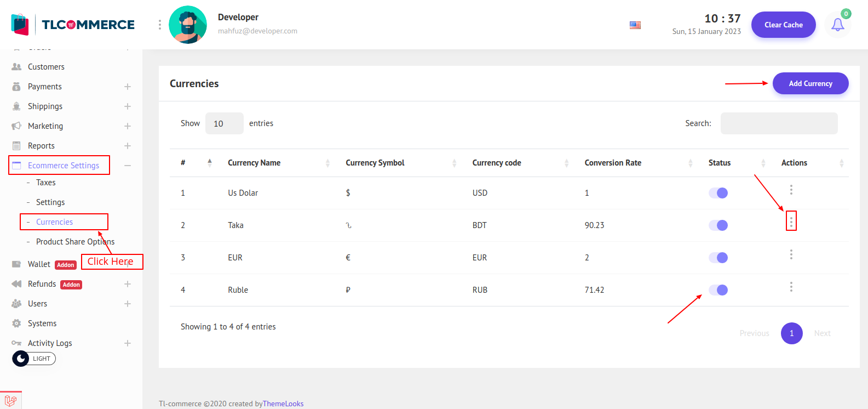
Task: Open actions menu for Ruble row
Action: click(791, 287)
